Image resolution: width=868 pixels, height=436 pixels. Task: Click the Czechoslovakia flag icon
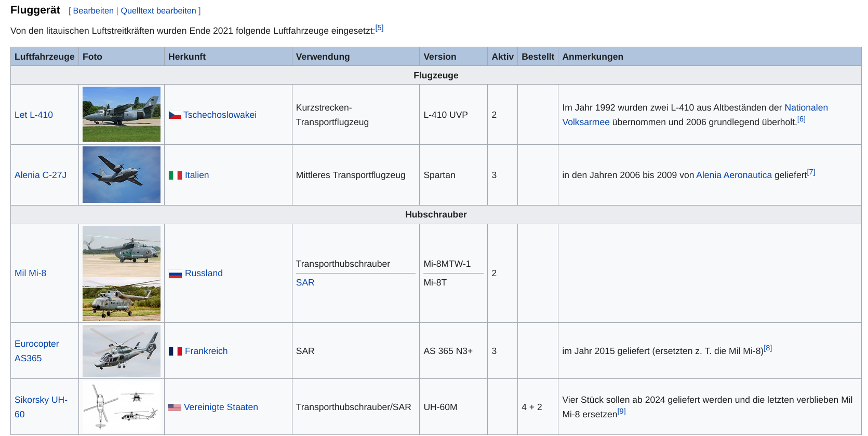(175, 115)
